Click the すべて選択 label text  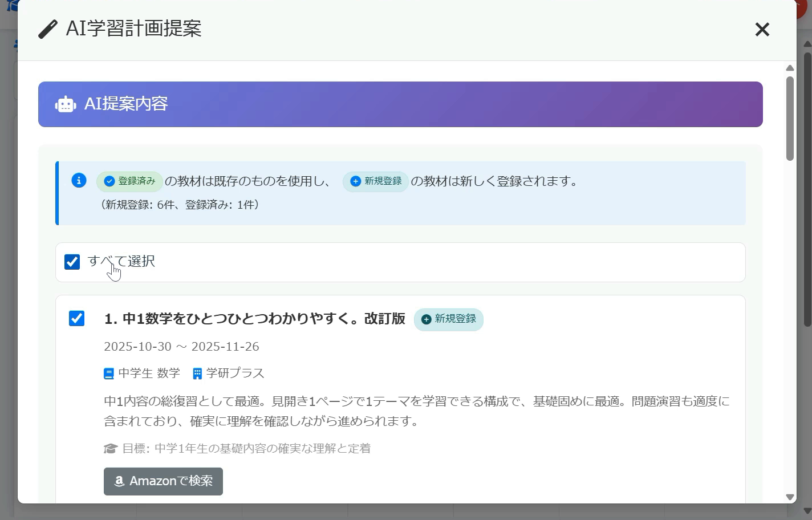click(121, 261)
